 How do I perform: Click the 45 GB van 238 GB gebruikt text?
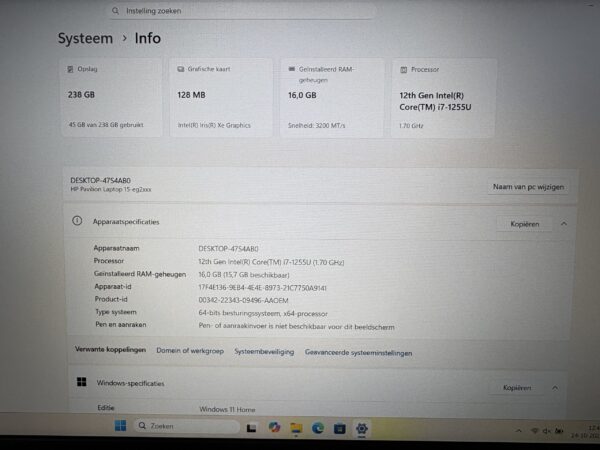coord(106,125)
